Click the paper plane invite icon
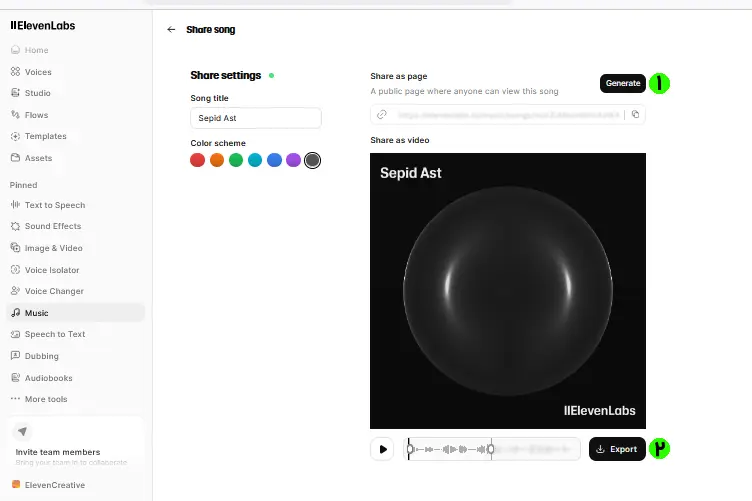752x501 pixels. point(22,431)
